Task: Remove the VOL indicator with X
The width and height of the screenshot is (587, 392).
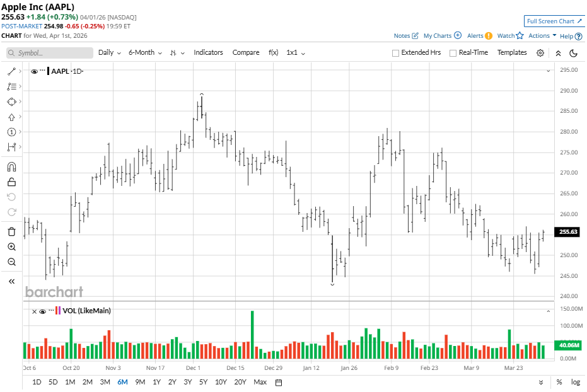Action: coord(34,311)
